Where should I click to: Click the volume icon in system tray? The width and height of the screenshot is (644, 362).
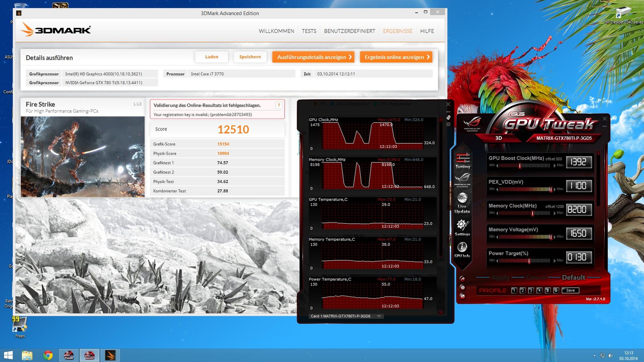(610, 355)
